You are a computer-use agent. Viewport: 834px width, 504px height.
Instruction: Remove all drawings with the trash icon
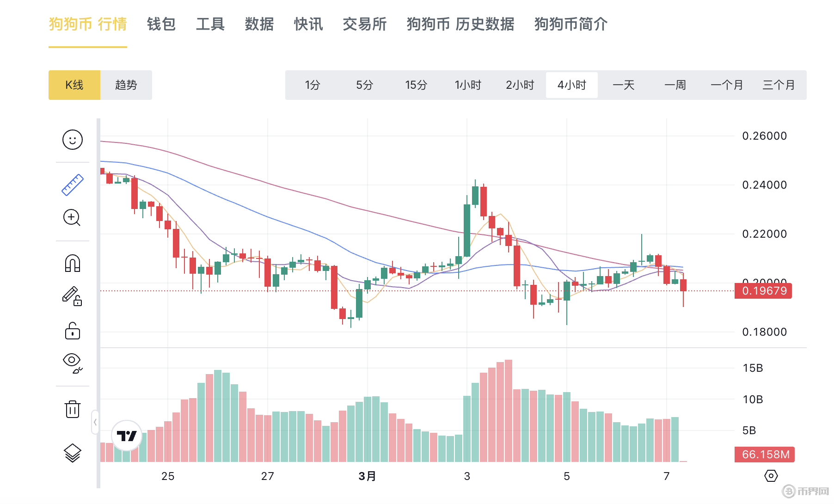(72, 409)
